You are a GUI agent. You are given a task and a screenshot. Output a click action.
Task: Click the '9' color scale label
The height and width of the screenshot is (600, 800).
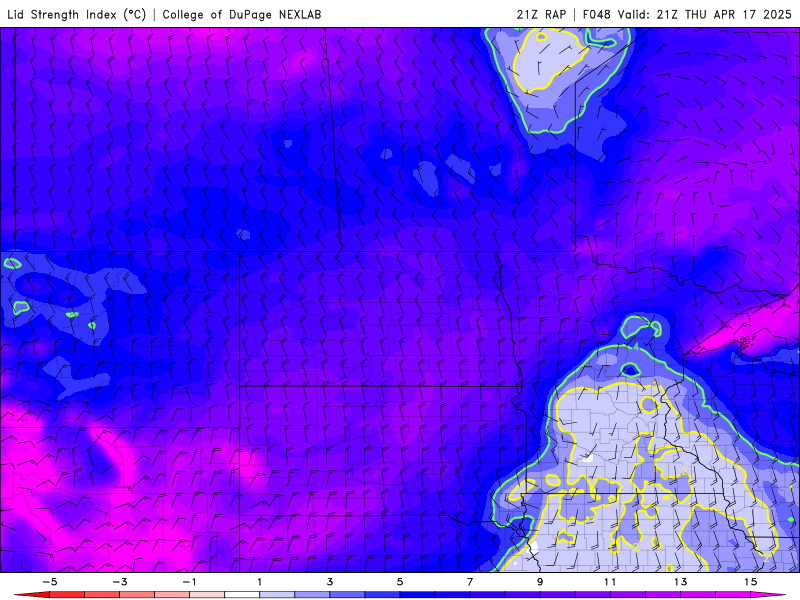[540, 582]
